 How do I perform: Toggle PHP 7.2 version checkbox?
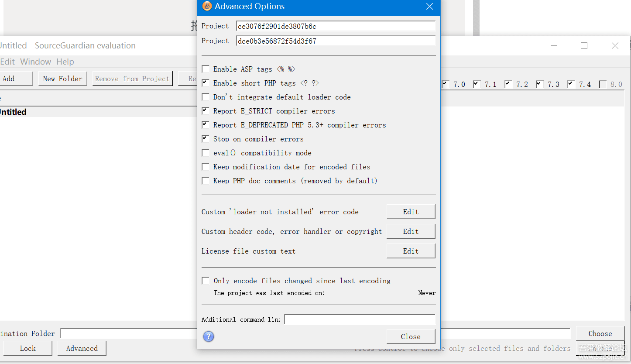pos(508,84)
